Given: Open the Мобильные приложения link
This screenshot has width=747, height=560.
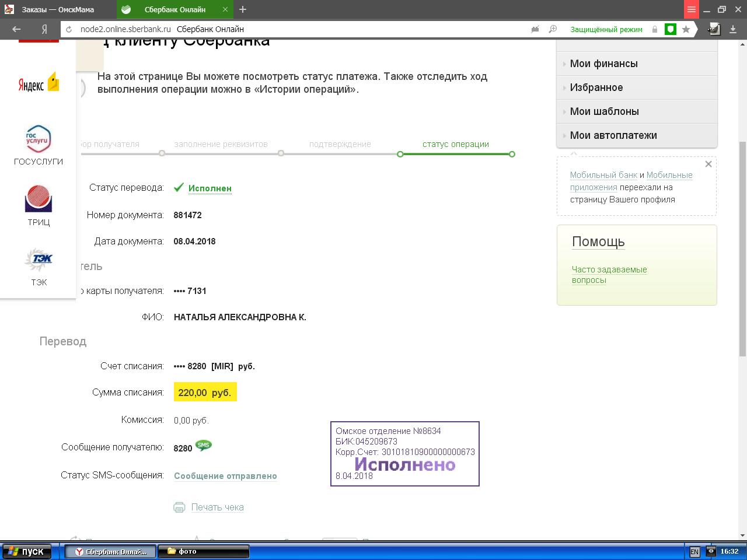Looking at the screenshot, I should pyautogui.click(x=631, y=181).
